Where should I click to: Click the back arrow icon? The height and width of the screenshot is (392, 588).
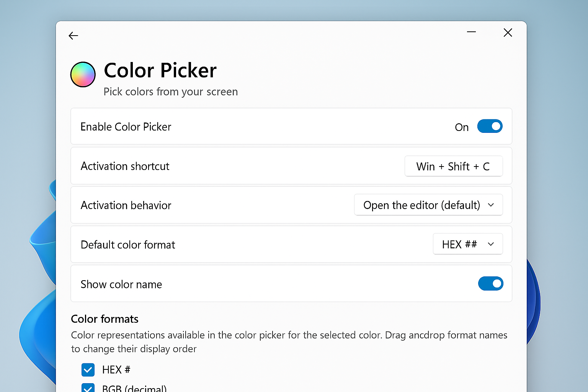point(73,35)
